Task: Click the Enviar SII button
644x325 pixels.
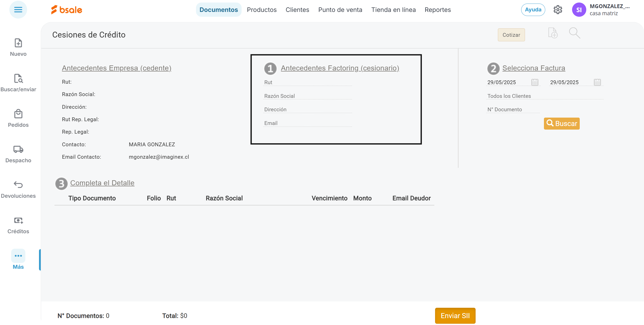Action: (455, 316)
